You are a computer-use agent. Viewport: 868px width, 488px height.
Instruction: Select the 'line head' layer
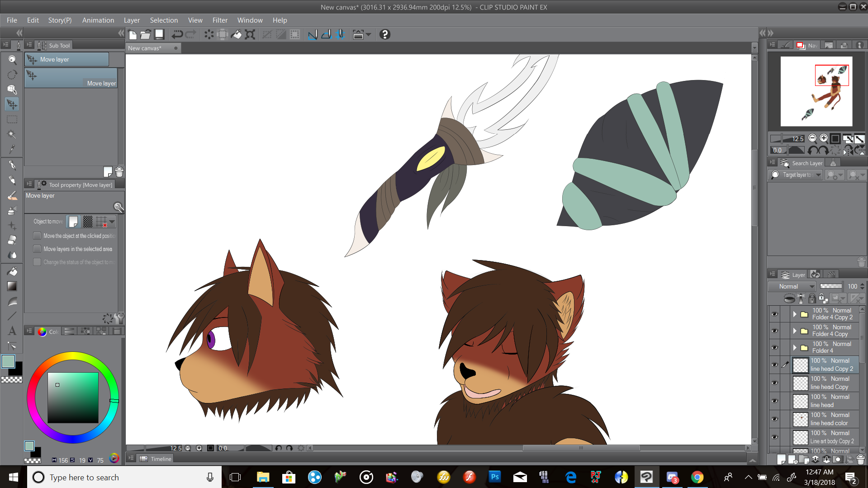click(x=825, y=401)
